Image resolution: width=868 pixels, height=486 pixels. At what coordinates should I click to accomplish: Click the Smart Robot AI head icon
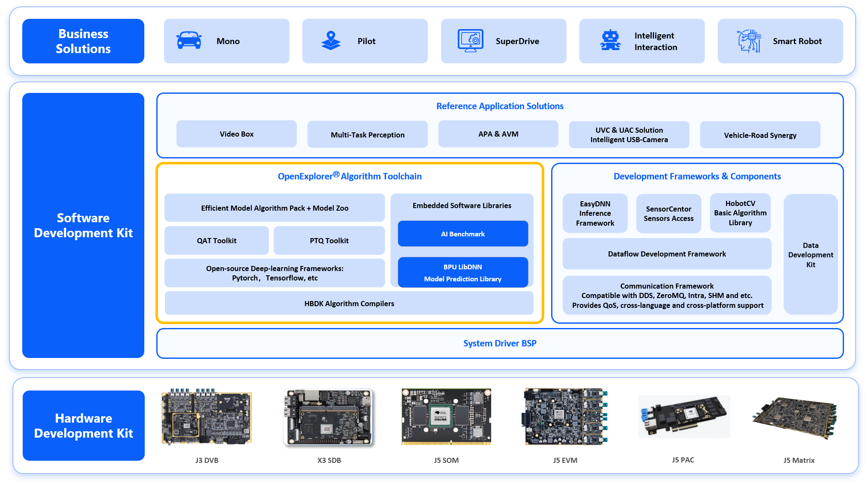click(x=749, y=41)
